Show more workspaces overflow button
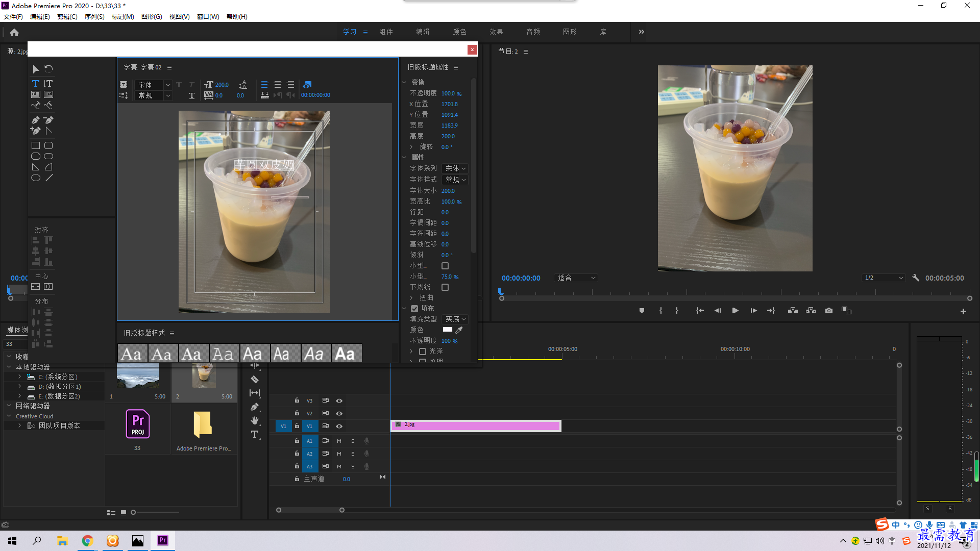Viewport: 980px width, 551px height. [642, 32]
